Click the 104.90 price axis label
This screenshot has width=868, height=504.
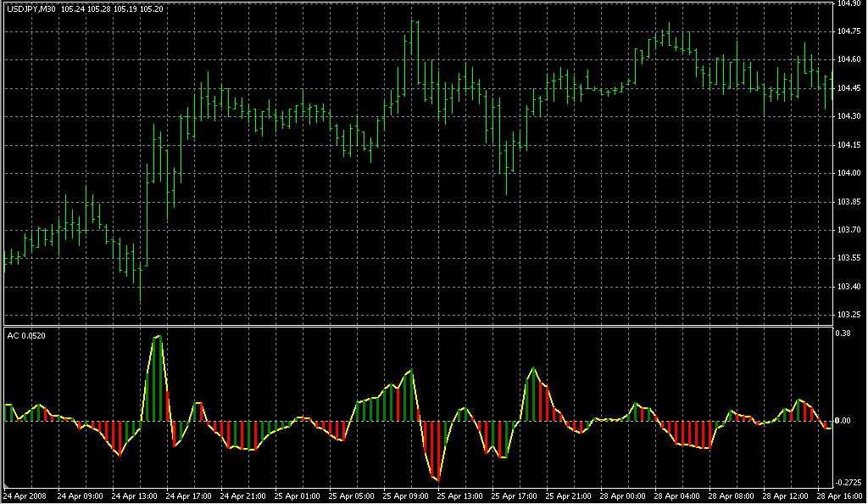click(849, 4)
